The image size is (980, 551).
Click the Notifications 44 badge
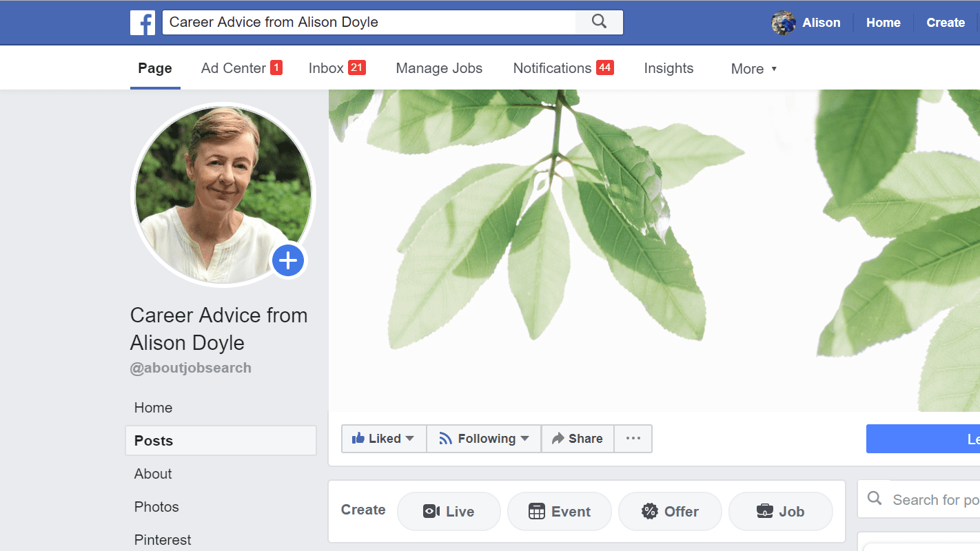[604, 67]
